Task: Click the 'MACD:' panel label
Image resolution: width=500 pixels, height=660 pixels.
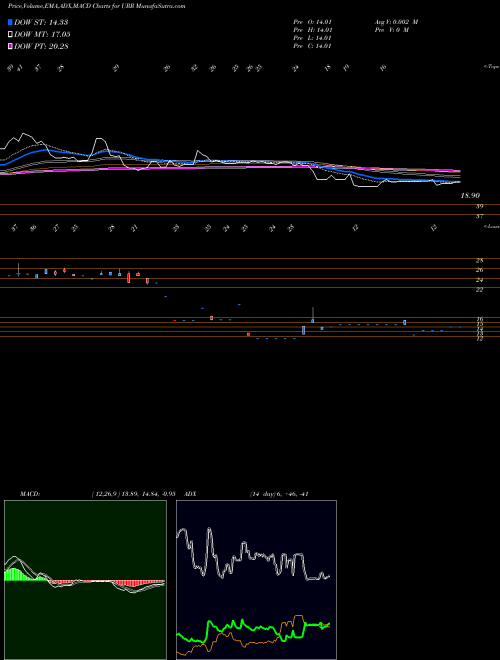Action: [x=29, y=494]
